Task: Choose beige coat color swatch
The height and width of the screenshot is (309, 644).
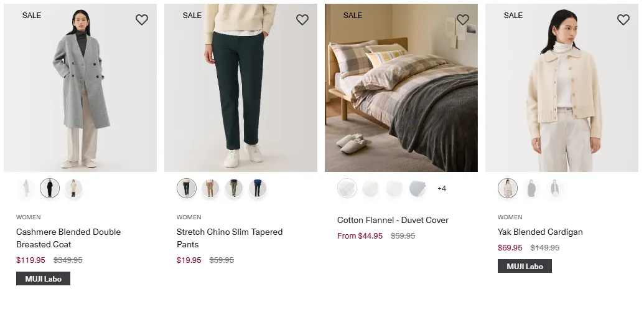Action: [x=73, y=188]
